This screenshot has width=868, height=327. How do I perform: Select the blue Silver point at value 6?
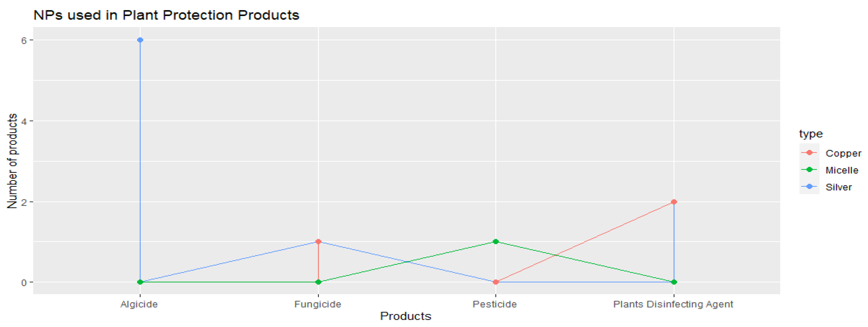click(x=140, y=40)
